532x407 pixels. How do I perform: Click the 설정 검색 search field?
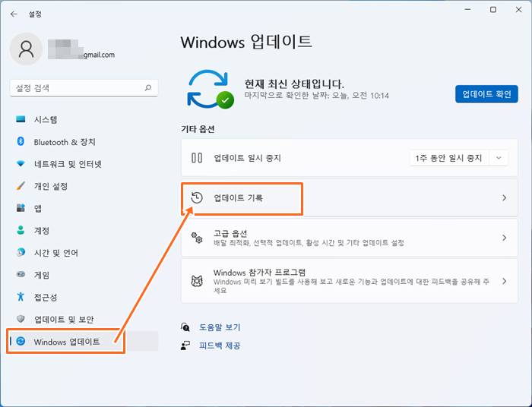pyautogui.click(x=84, y=88)
